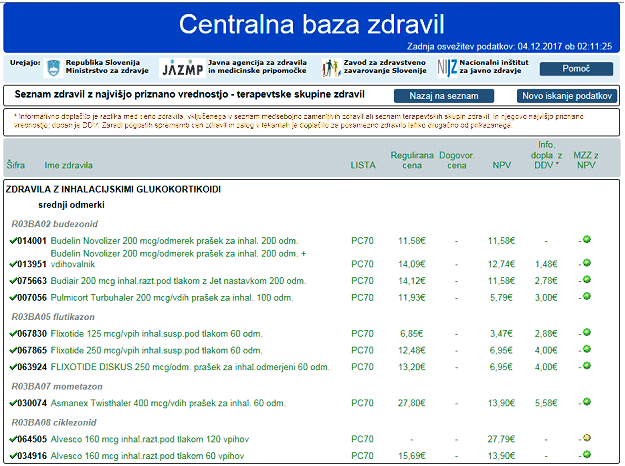Image resolution: width=625 pixels, height=466 pixels.
Task: Select the green status dot for Flixotide 067830
Action: coord(587,332)
